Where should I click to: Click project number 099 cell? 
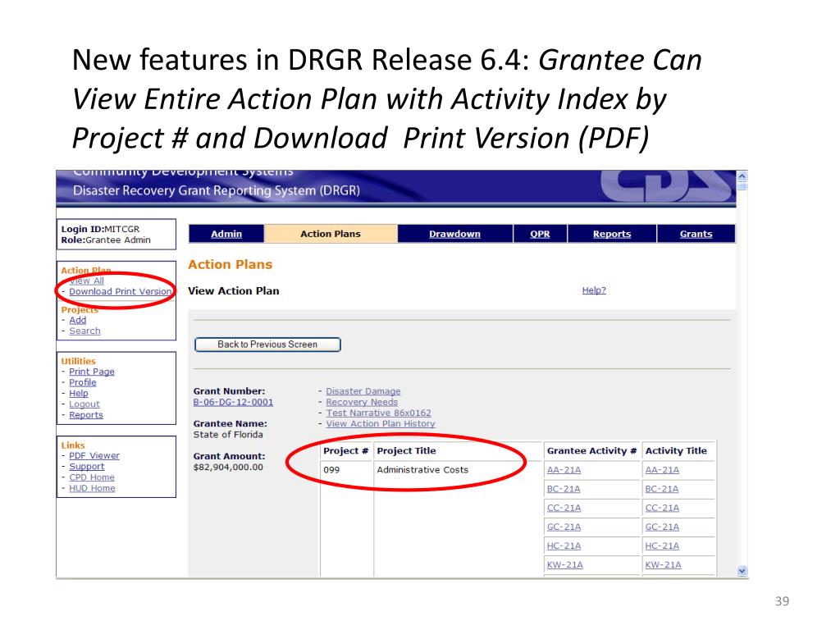pos(331,470)
